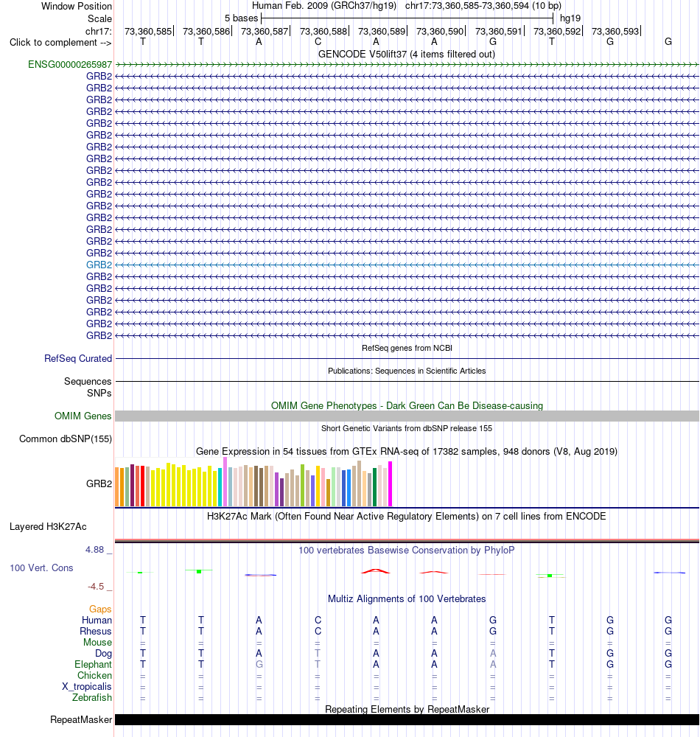The height and width of the screenshot is (737, 700).
Task: Click the 'Human' alignment row label
Action: tap(97, 620)
